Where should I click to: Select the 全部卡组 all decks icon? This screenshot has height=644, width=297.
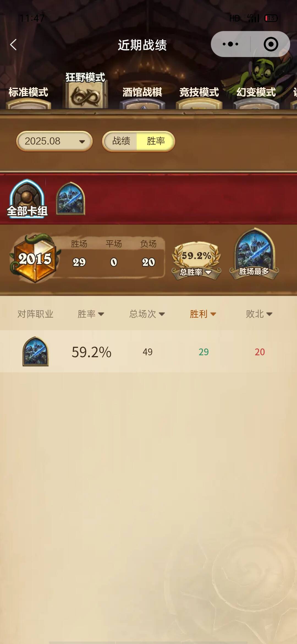coord(27,199)
